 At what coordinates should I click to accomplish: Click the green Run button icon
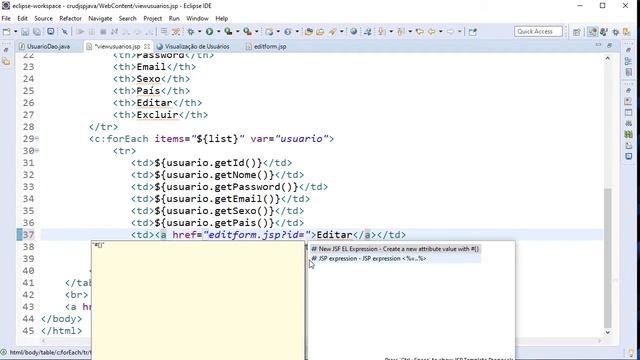click(x=209, y=31)
